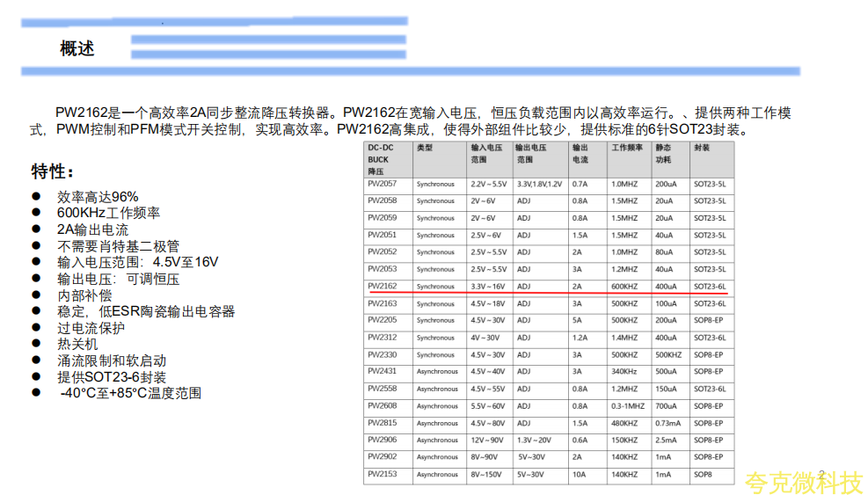Click the -40°C至+85°C温度范围 bullet item
Screen dimensions: 868x495
point(130,393)
